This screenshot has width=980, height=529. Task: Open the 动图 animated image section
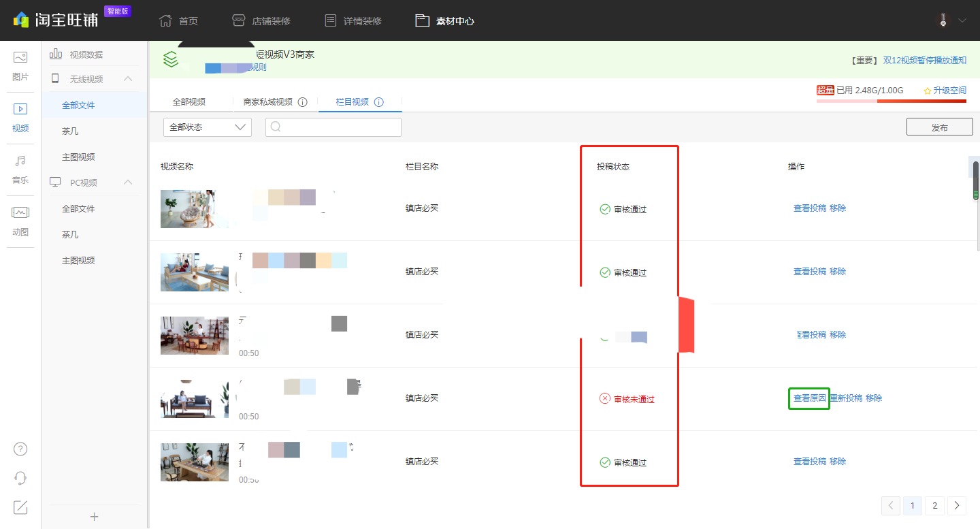(20, 221)
